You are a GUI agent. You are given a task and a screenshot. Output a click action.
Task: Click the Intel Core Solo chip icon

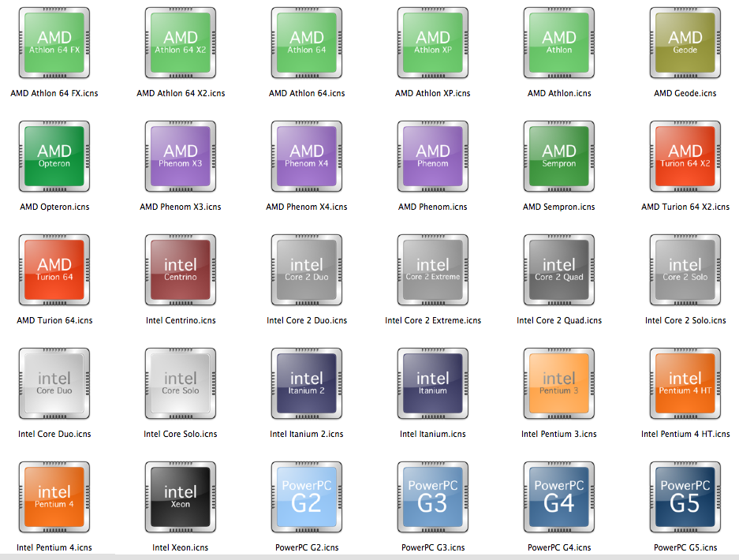pos(181,383)
